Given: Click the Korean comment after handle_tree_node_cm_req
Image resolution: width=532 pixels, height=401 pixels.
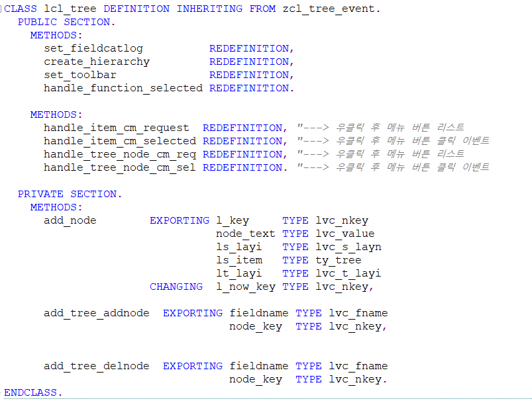Looking at the screenshot, I should pyautogui.click(x=380, y=154).
